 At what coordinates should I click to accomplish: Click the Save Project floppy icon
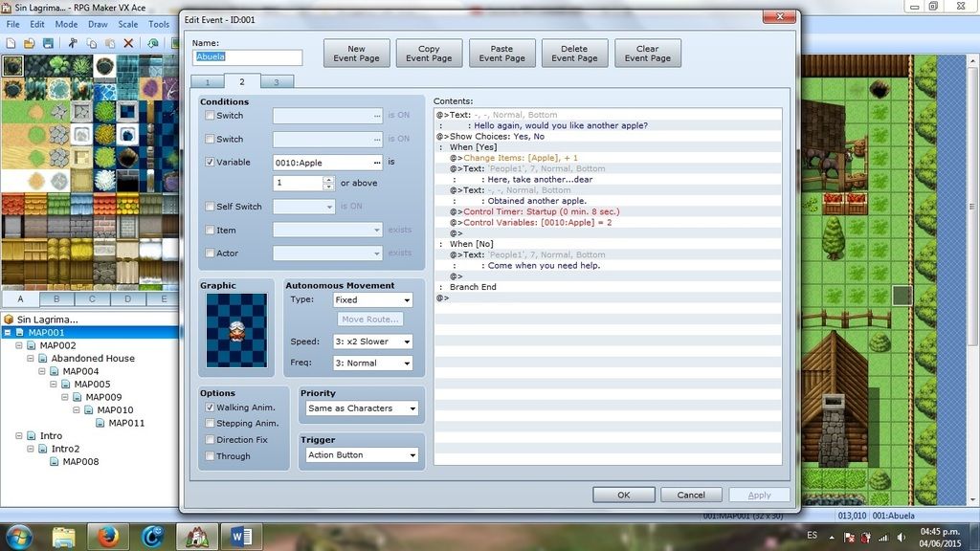coord(49,43)
